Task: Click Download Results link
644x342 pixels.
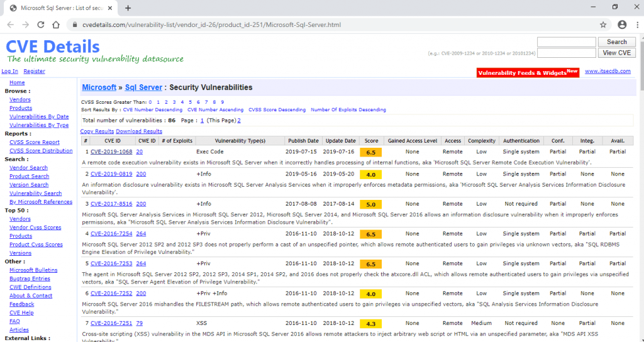Action: 139,131
